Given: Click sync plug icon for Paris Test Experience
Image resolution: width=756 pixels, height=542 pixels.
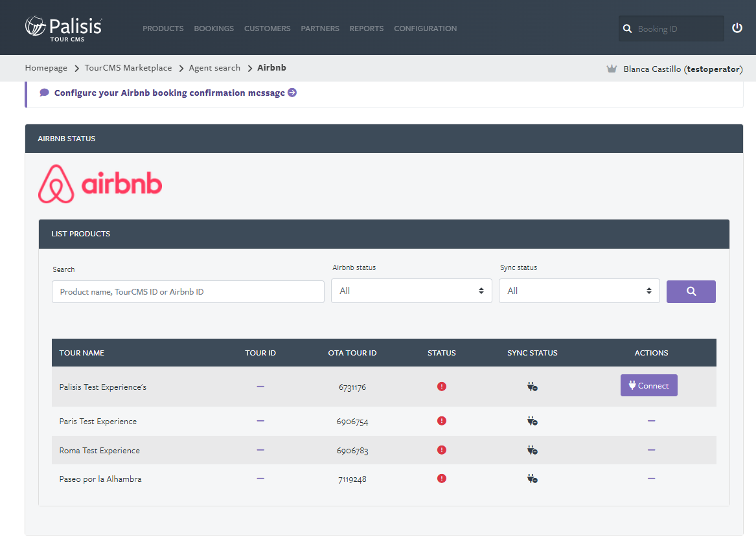Looking at the screenshot, I should [533, 422].
